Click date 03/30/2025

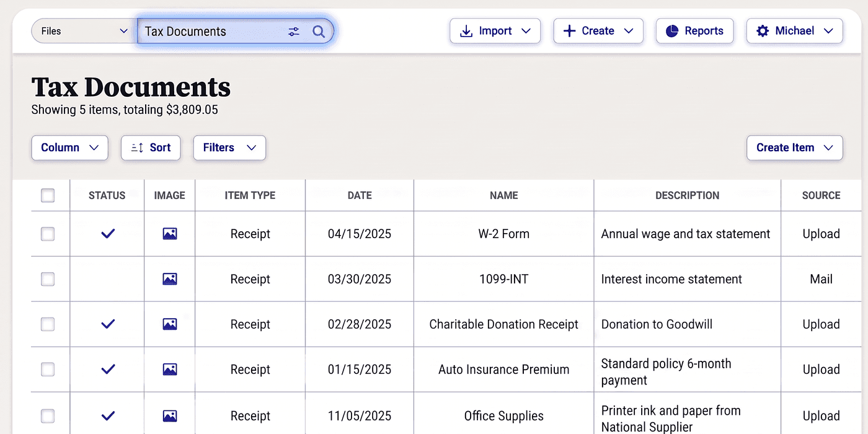[x=360, y=279]
